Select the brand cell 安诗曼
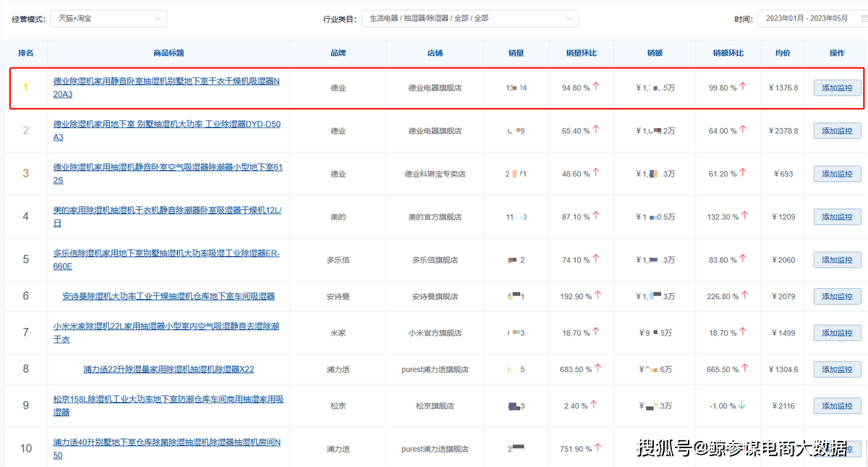 338,297
